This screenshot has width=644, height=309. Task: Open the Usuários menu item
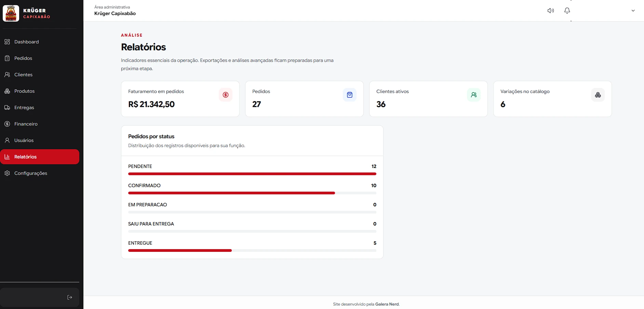pos(40,140)
